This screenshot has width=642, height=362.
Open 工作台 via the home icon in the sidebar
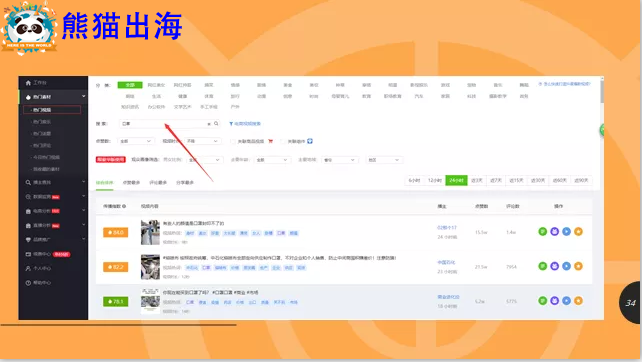point(28,83)
